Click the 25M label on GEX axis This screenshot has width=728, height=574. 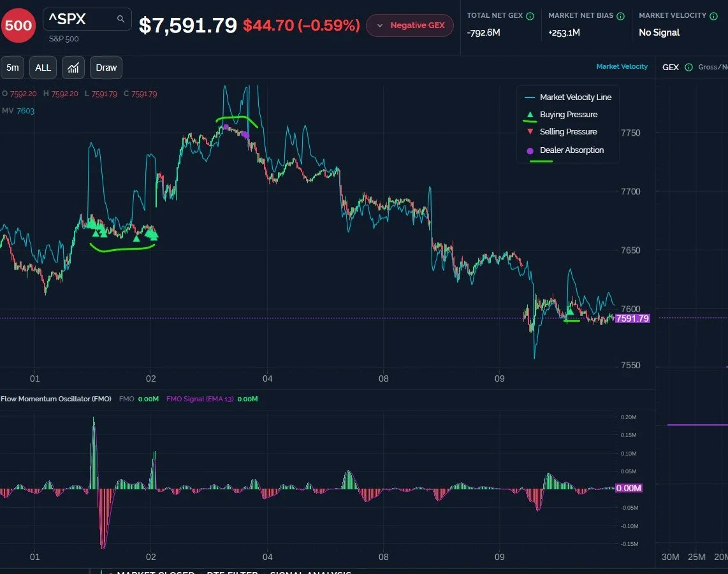point(696,557)
